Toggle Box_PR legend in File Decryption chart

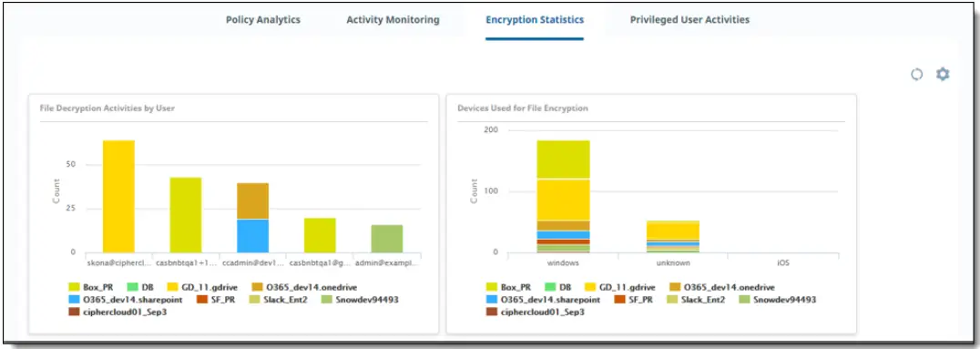click(x=90, y=287)
